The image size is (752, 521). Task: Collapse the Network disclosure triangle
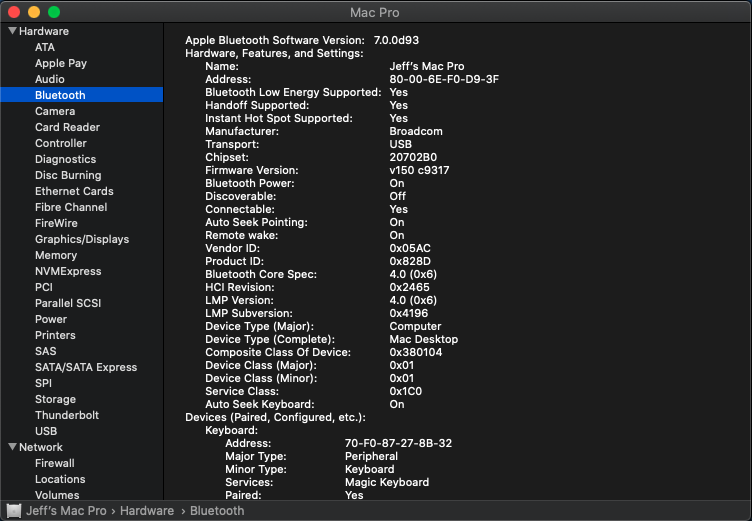(x=12, y=447)
